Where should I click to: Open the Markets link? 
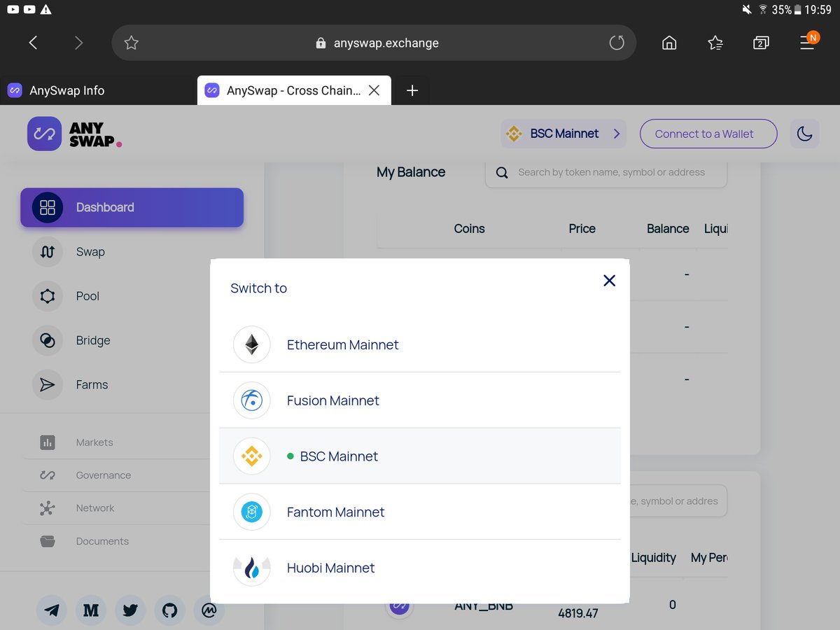pos(94,442)
